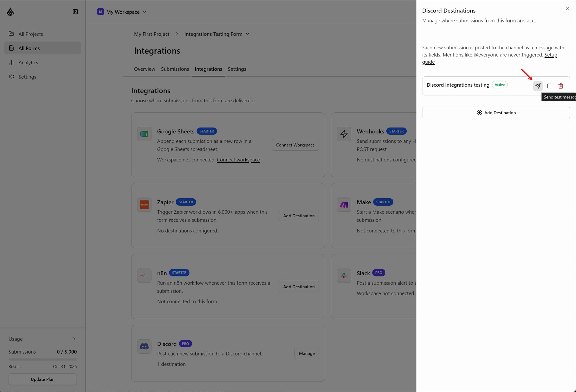Add Destination for Zapier
576x392 pixels.
click(299, 216)
